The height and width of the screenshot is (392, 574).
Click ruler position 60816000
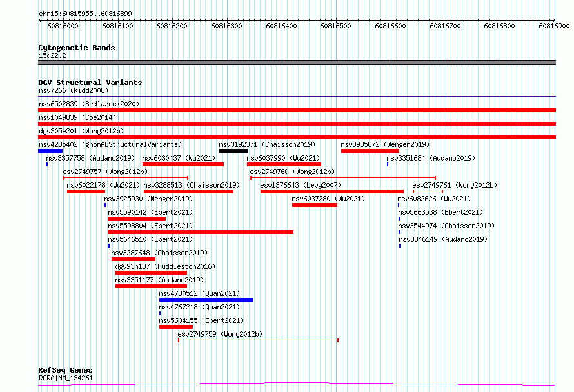click(63, 26)
